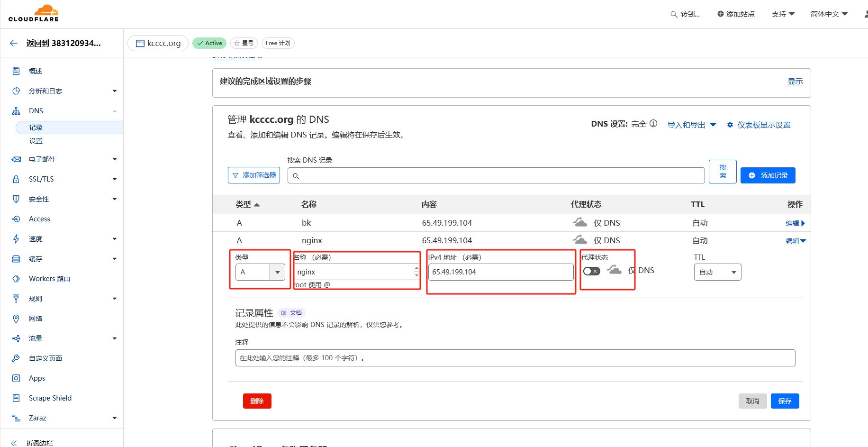
Task: Click the SSL/TLS lock icon
Action: tap(16, 179)
